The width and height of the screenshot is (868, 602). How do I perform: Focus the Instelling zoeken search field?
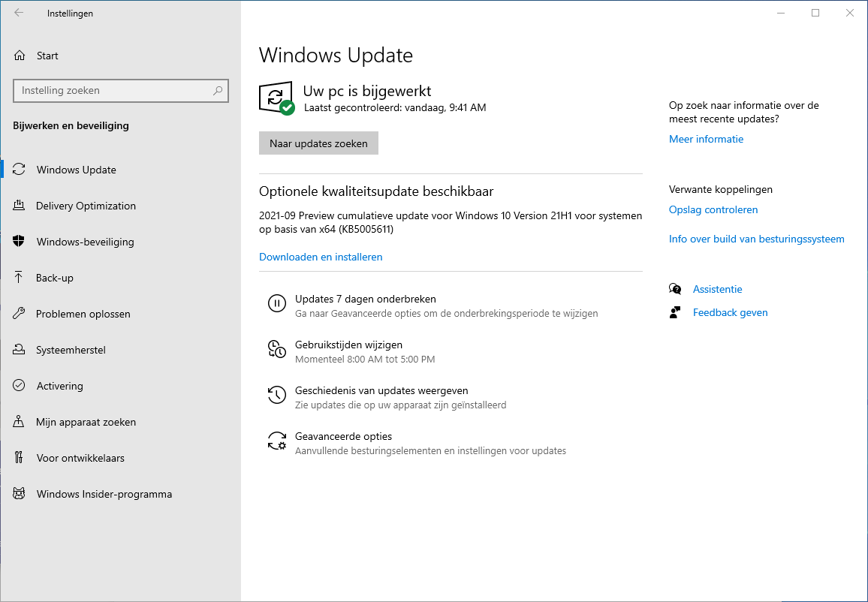pos(113,91)
